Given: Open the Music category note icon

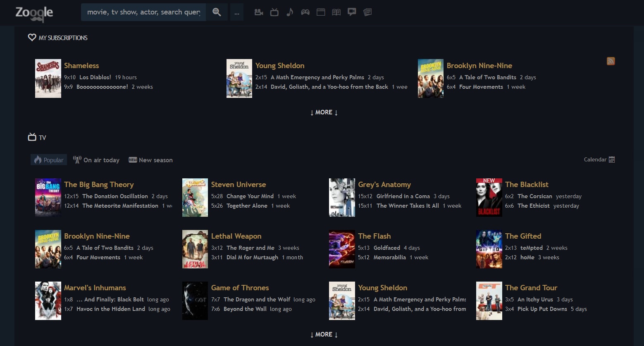Looking at the screenshot, I should (290, 12).
